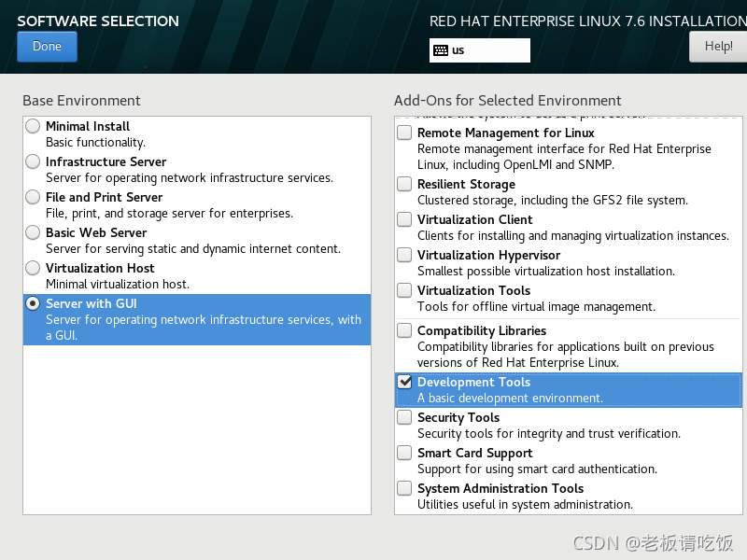Click 'Security tools for integrity and trust verification.'
This screenshot has height=560, width=747.
point(549,434)
